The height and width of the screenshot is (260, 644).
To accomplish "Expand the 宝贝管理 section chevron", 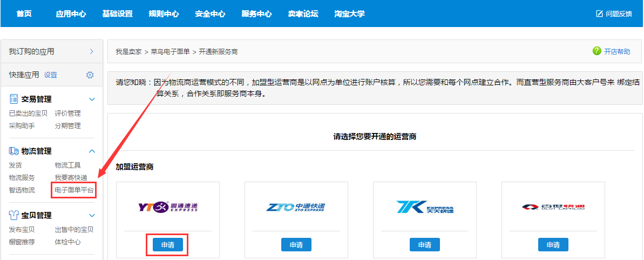I will [x=92, y=215].
